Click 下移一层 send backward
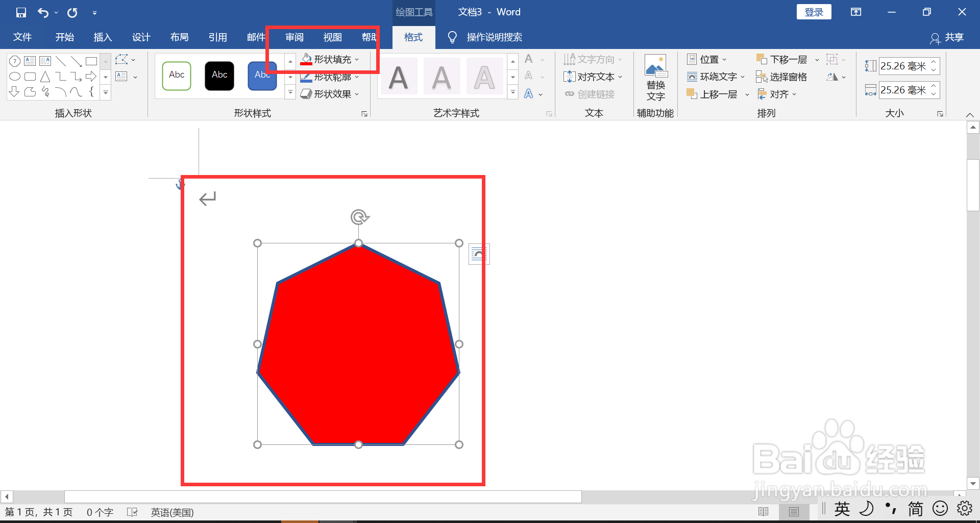Viewport: 980px width, 523px height. [782, 60]
